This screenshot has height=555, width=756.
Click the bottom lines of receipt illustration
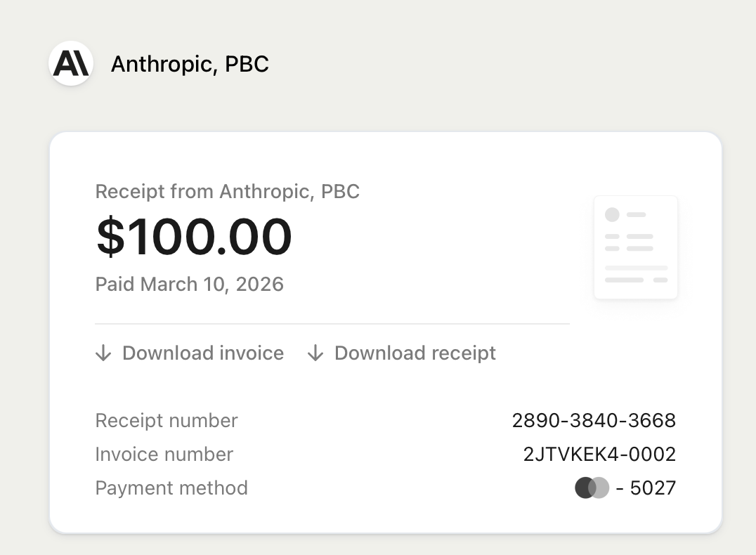coord(637,274)
